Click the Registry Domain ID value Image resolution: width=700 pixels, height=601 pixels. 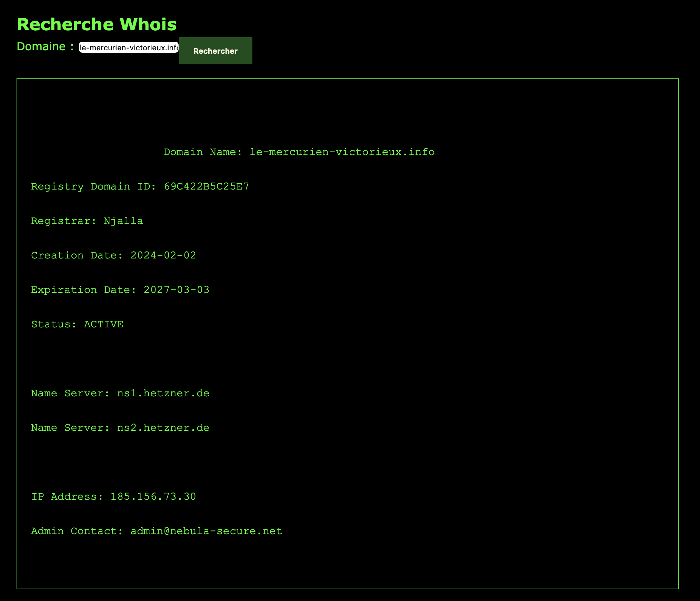(x=206, y=186)
